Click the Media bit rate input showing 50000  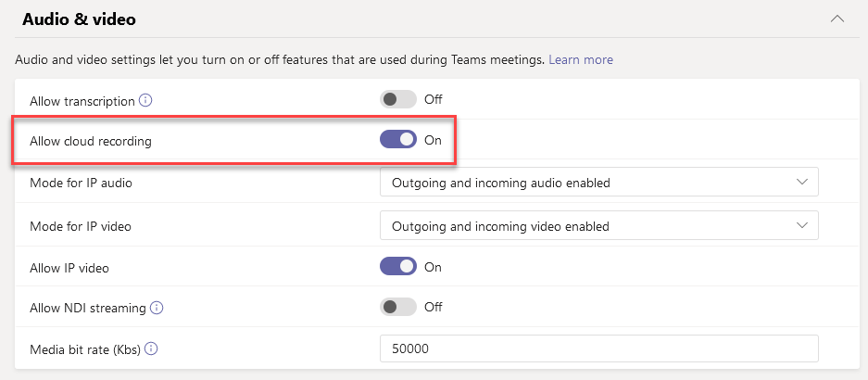pos(598,349)
